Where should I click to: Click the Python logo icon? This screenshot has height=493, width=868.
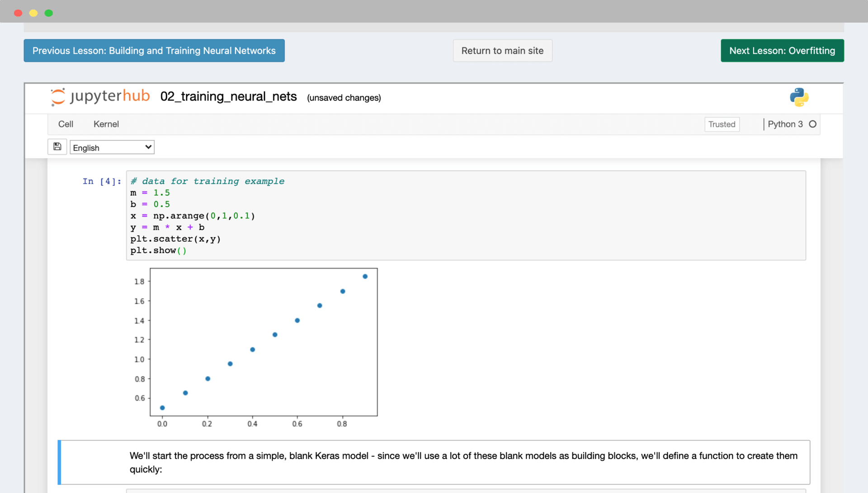click(799, 97)
